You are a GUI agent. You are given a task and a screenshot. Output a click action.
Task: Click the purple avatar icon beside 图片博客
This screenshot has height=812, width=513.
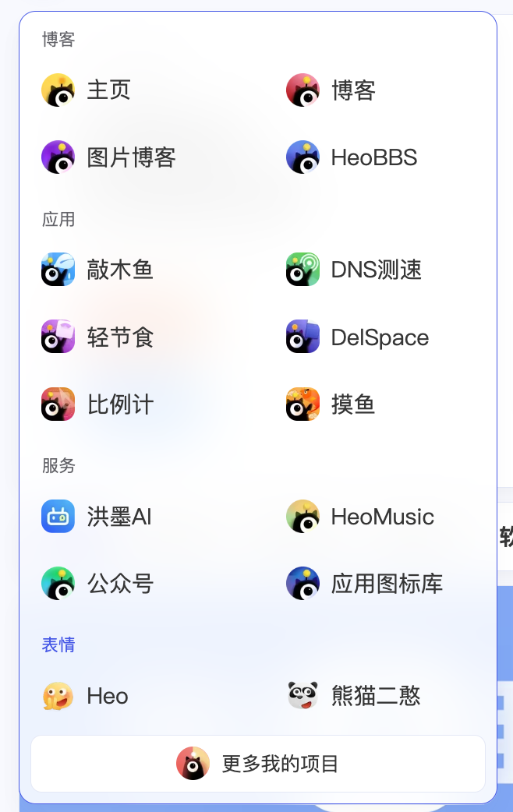point(58,157)
